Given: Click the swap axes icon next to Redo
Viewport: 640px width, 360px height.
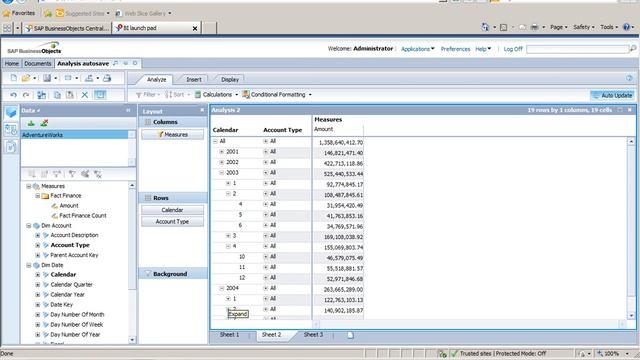Looking at the screenshot, I should click(41, 95).
